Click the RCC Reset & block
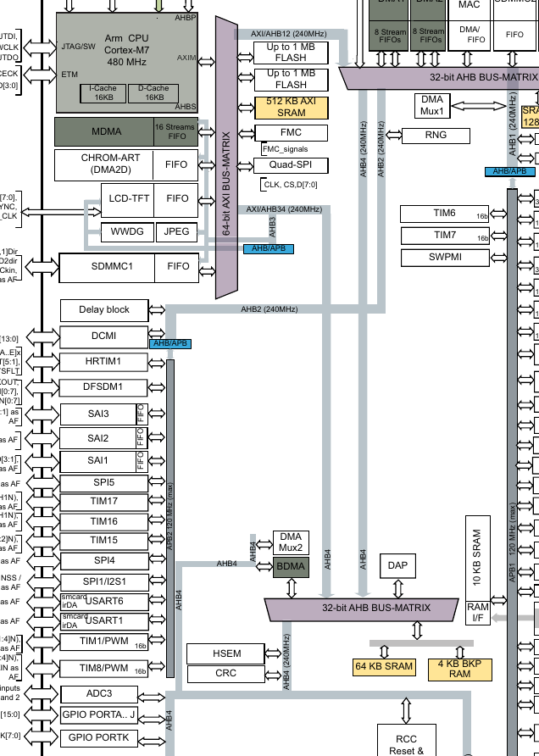This screenshot has width=539, height=756. coord(407,740)
